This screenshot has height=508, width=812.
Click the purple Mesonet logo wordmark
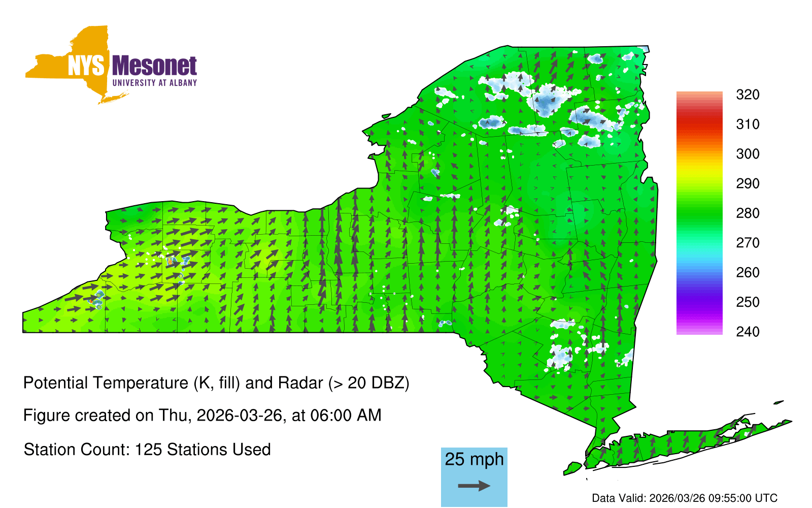click(154, 67)
